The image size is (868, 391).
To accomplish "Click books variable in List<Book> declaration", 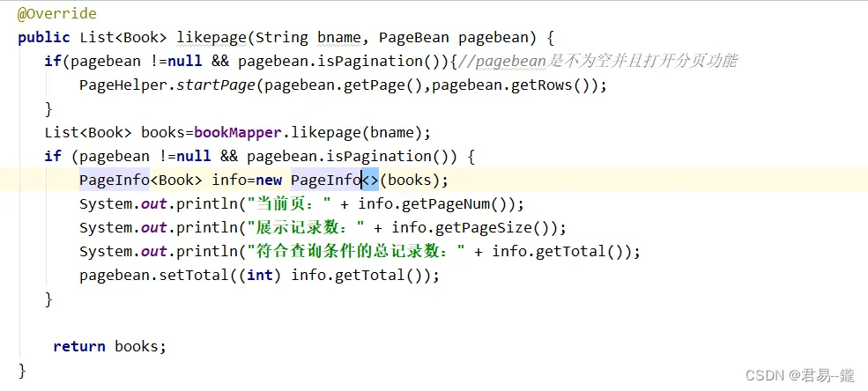I will pyautogui.click(x=163, y=133).
